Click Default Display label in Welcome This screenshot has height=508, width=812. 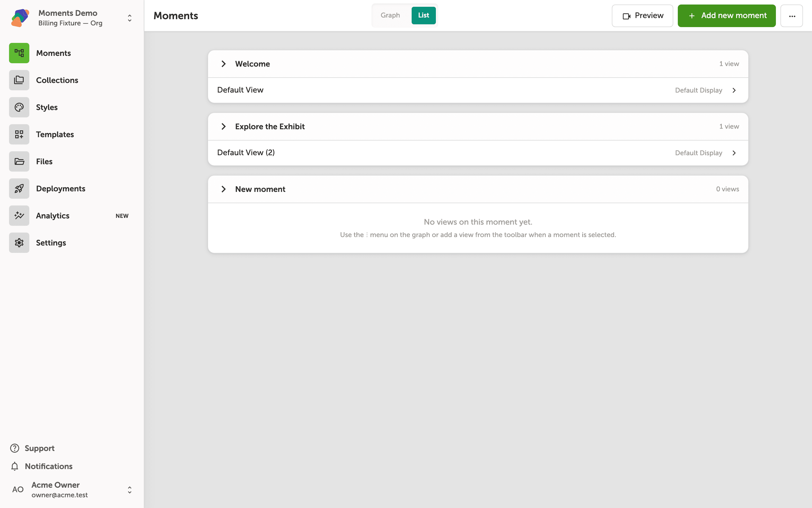pyautogui.click(x=699, y=90)
